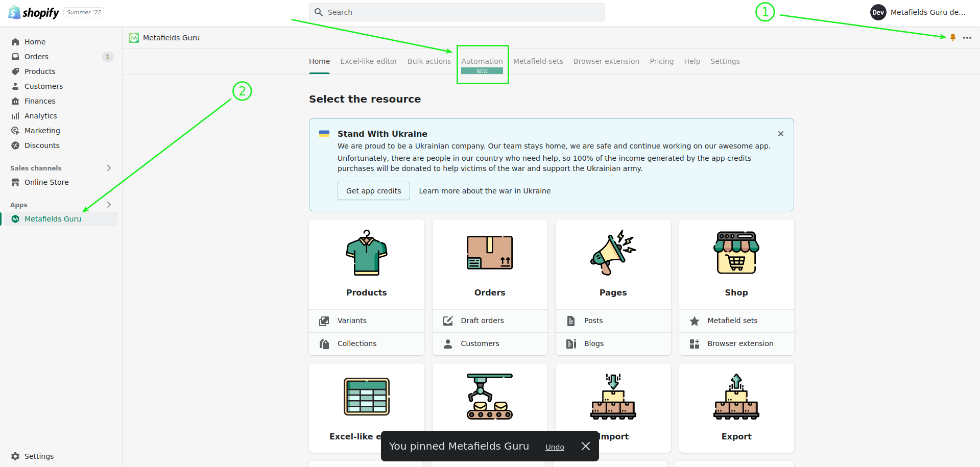Open the three-dot more actions menu

967,38
